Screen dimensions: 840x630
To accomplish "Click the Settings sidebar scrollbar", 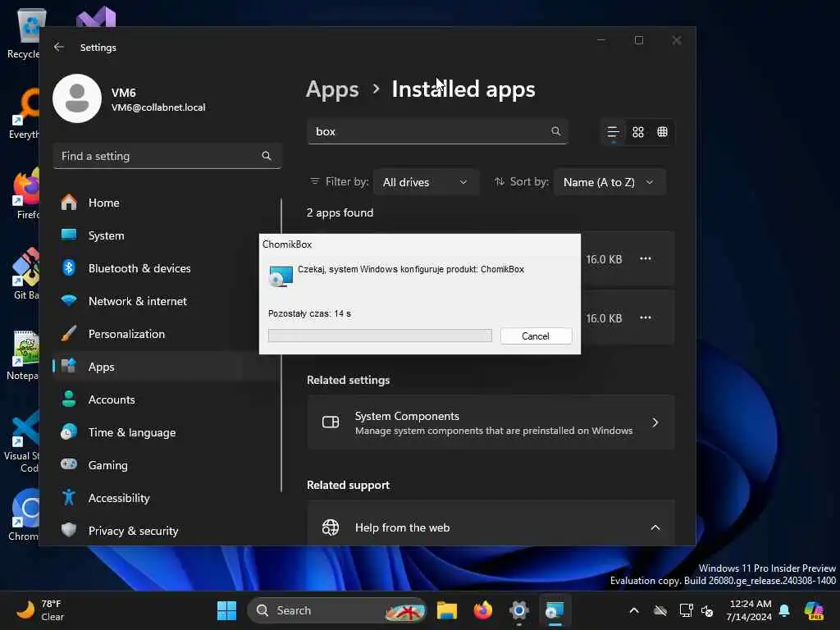I will pyautogui.click(x=281, y=345).
